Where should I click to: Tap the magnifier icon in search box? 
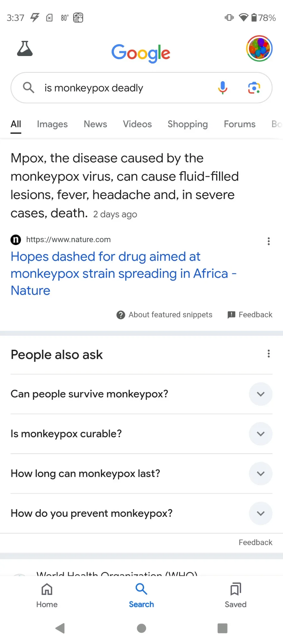click(28, 88)
